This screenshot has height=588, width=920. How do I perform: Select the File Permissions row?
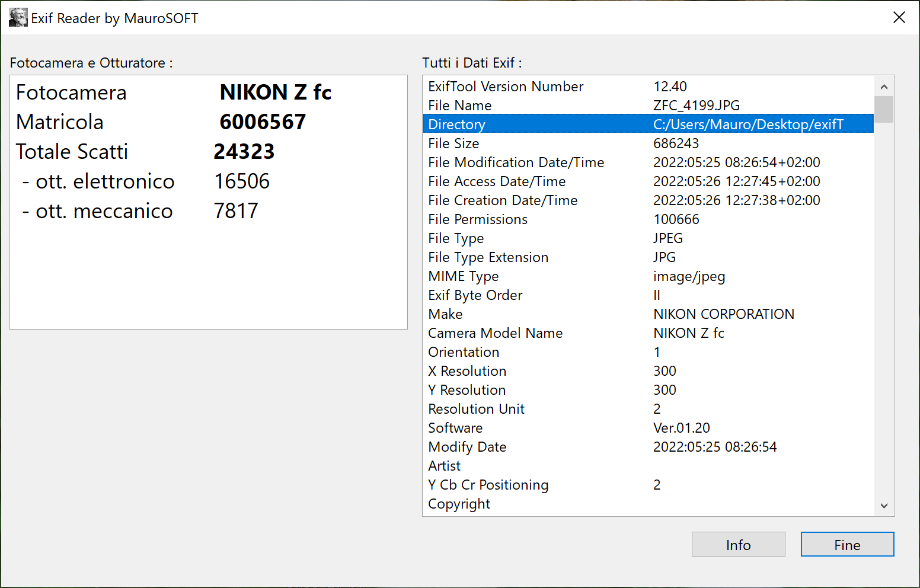pos(649,219)
